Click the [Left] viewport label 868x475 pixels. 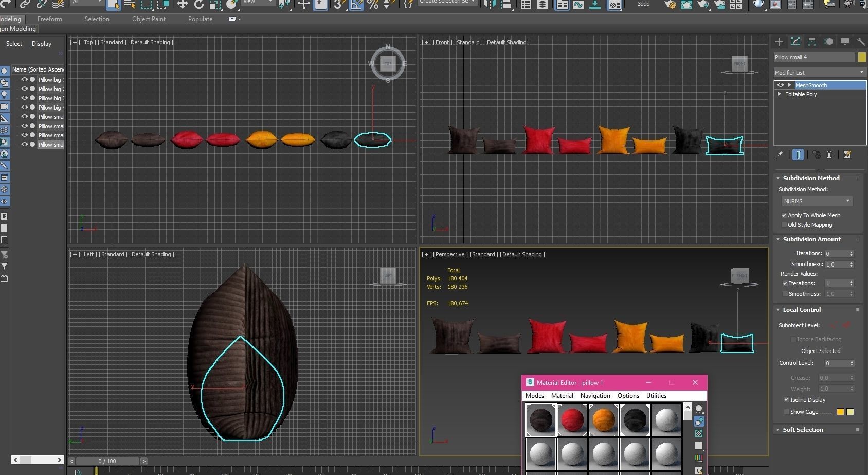coord(89,254)
